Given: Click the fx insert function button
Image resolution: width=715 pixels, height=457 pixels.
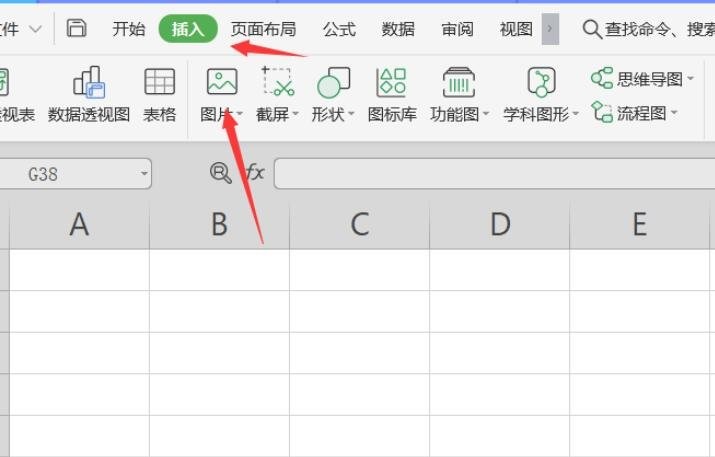Looking at the screenshot, I should 255,173.
